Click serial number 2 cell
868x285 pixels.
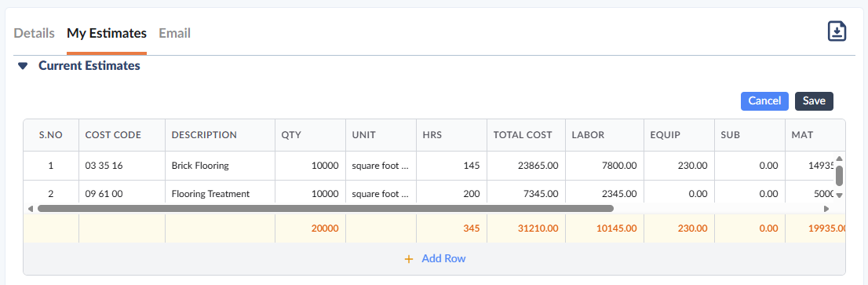coord(51,192)
